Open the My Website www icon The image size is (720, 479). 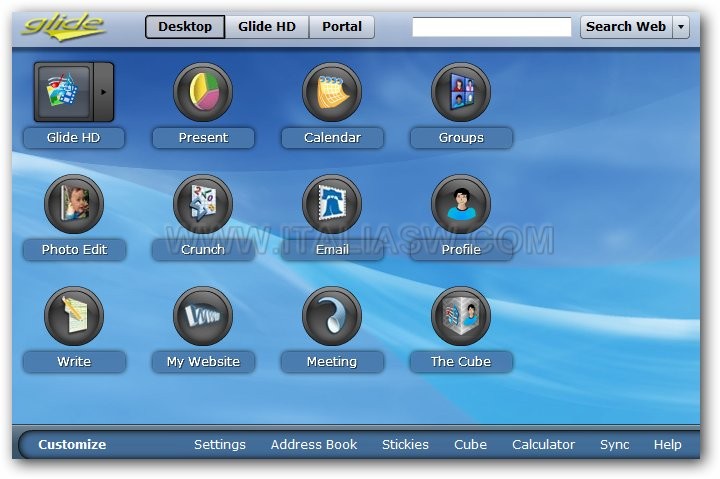[203, 316]
